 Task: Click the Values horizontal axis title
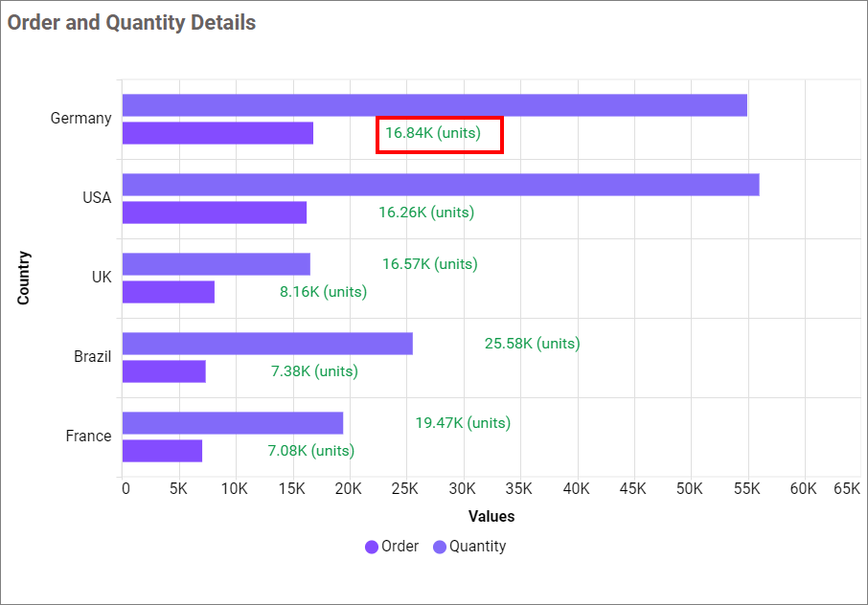pos(491,517)
